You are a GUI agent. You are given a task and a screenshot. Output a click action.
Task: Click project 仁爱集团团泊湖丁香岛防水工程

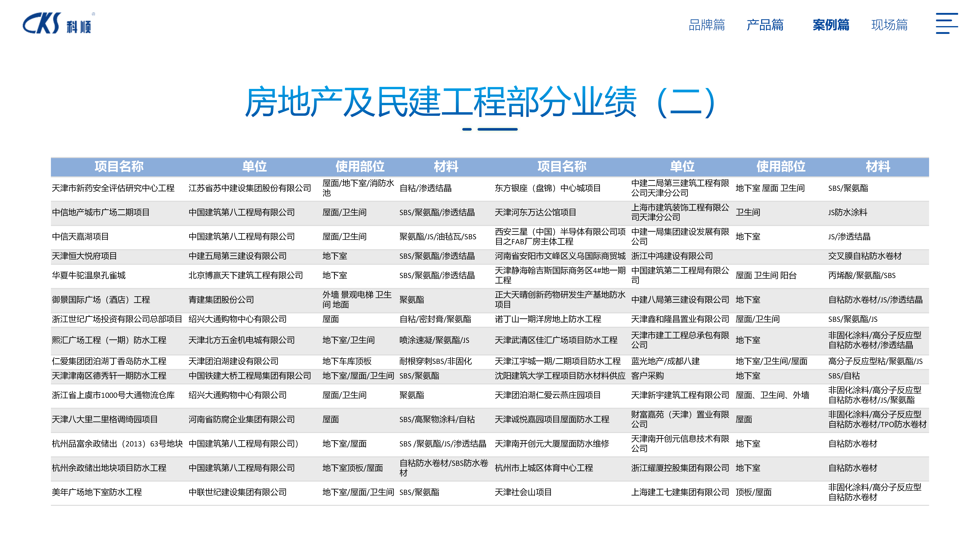click(109, 361)
